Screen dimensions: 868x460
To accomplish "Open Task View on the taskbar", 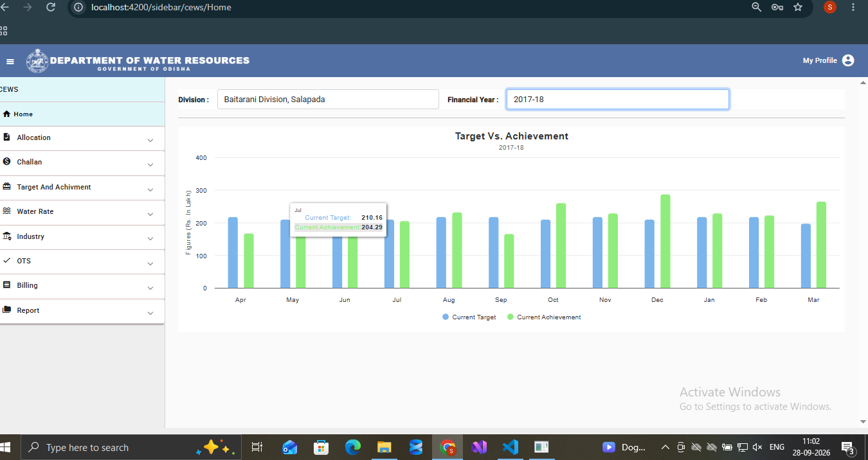I will (257, 447).
